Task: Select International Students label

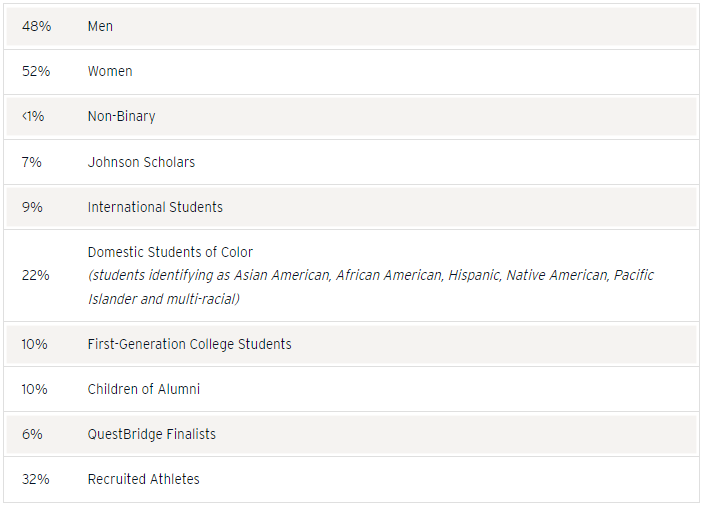Action: (155, 207)
